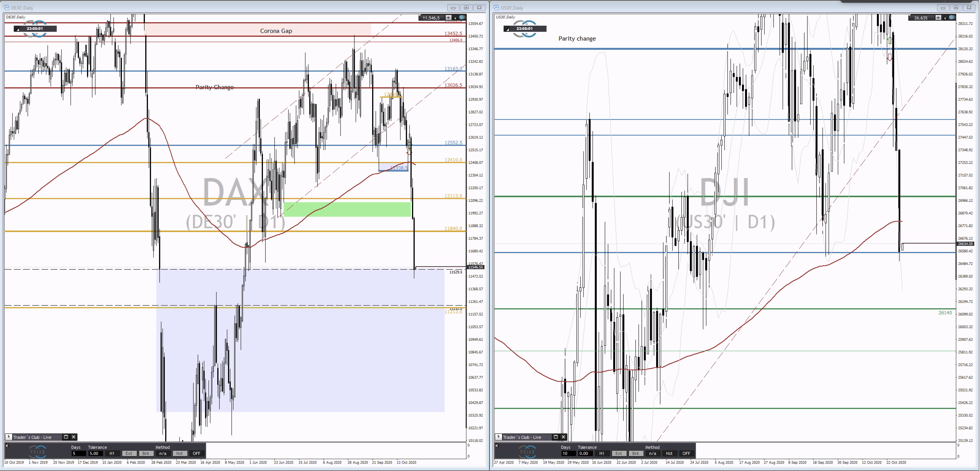Toggle the H1 button in DE30 control bar
The width and height of the screenshot is (980, 471).
click(x=112, y=453)
